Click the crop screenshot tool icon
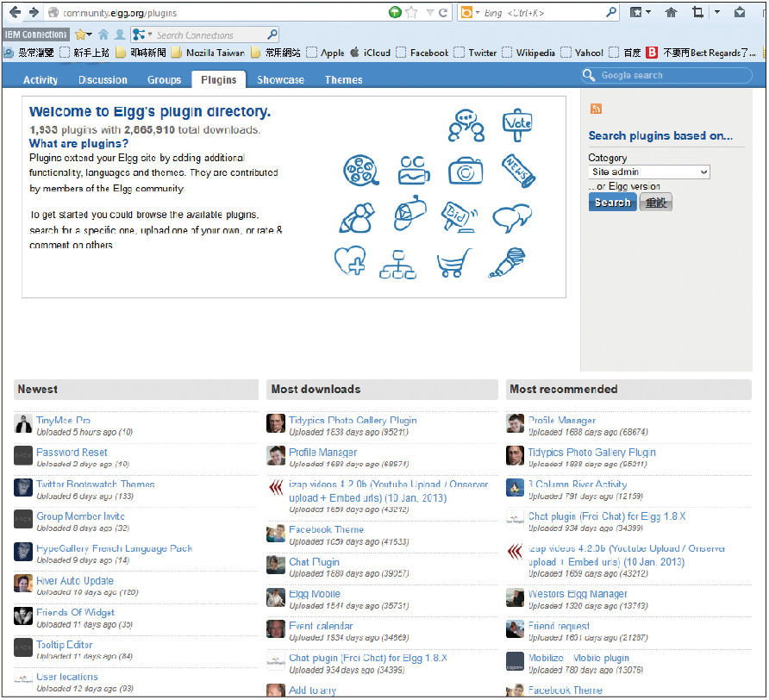This screenshot has width=769, height=700. coord(698,12)
